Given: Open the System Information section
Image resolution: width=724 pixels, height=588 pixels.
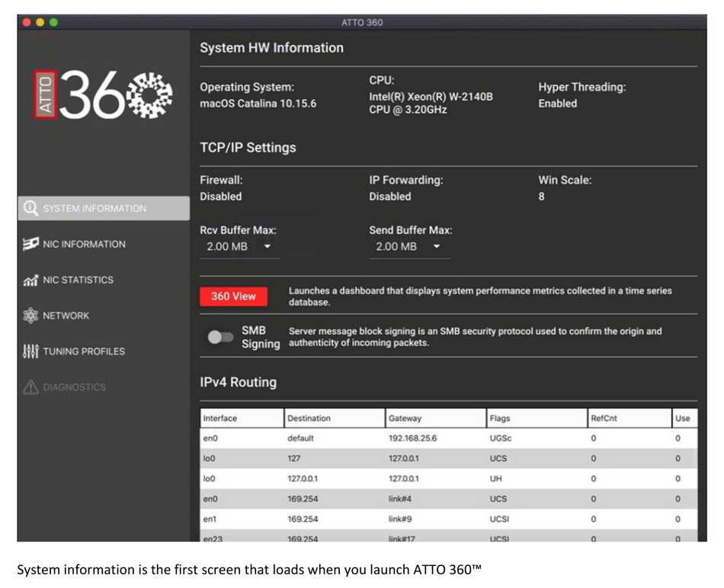Looking at the screenshot, I should [104, 208].
